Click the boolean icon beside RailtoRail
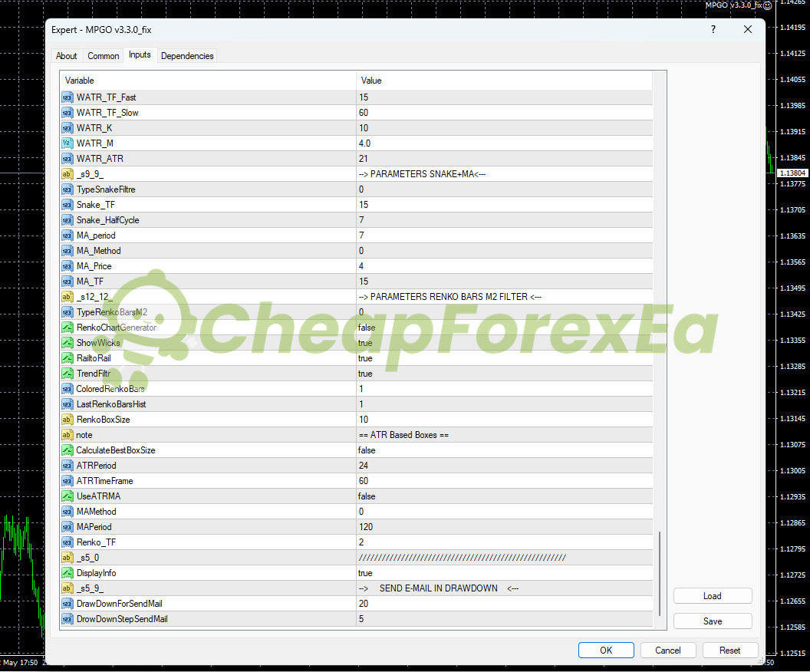Viewport: 810px width, 672px height. (x=67, y=358)
